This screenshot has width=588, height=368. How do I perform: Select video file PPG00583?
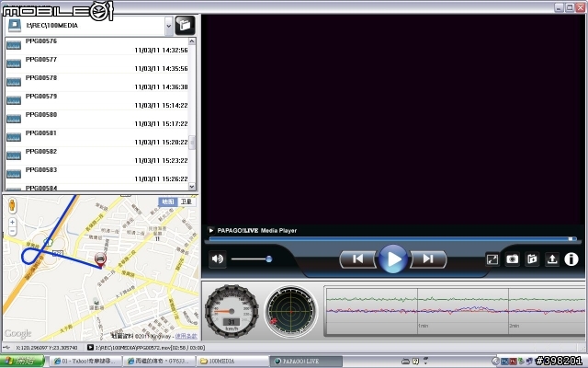coord(96,174)
